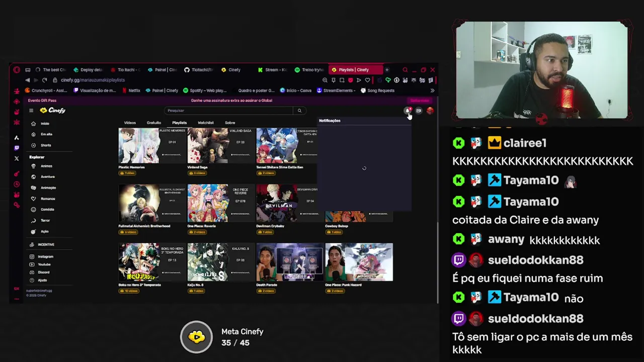The image size is (644, 362).
Task: Switch to the Sobre tab
Action: (x=230, y=123)
